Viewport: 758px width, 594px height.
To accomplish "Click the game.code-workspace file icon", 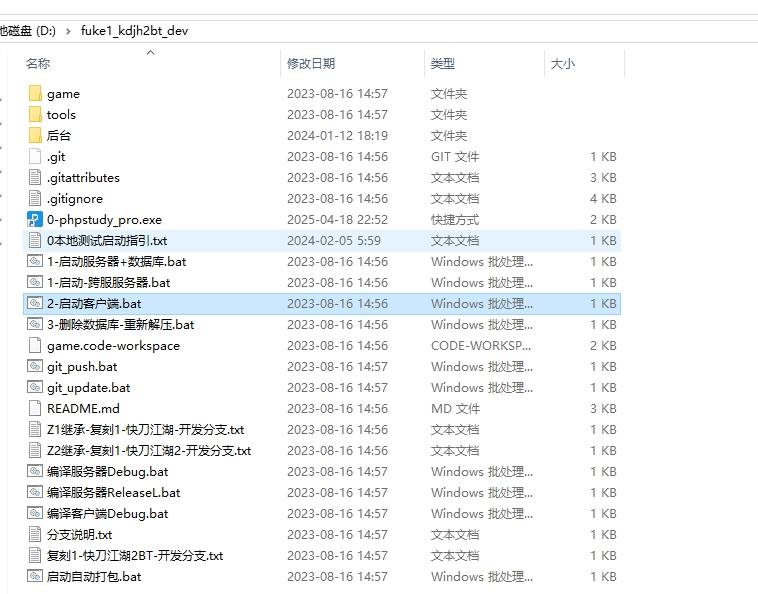I will pos(35,346).
